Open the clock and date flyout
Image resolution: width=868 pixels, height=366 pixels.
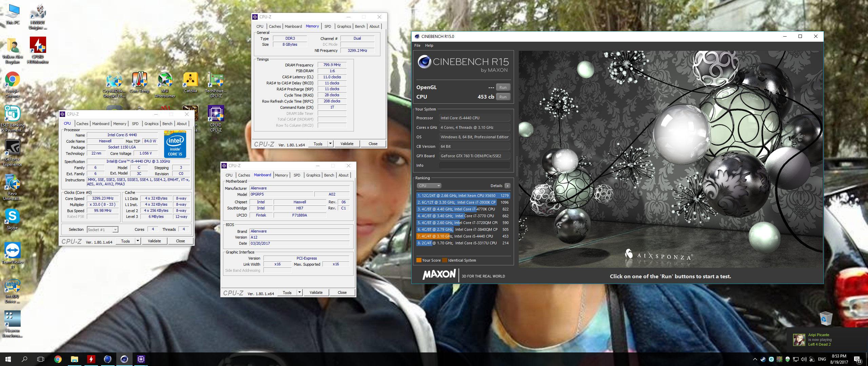coord(839,359)
